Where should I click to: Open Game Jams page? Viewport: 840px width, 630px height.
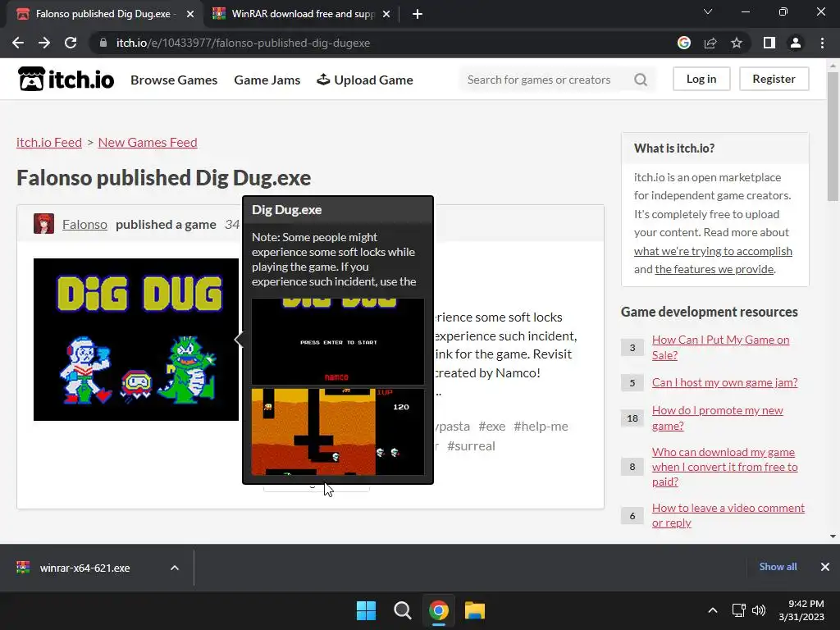[x=267, y=80]
